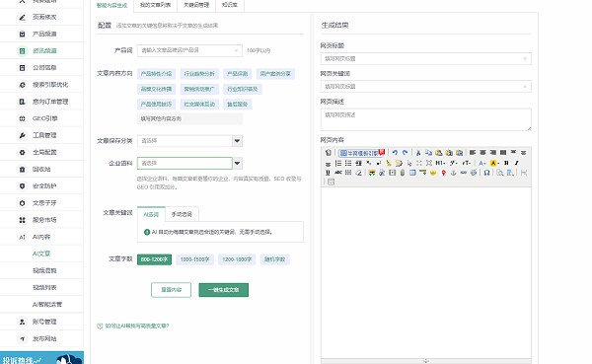Open the H1 heading dropdown in editor

pyautogui.click(x=440, y=163)
